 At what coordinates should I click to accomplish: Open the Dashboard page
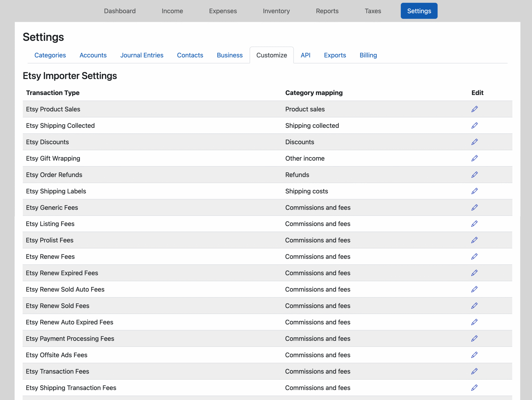click(120, 11)
